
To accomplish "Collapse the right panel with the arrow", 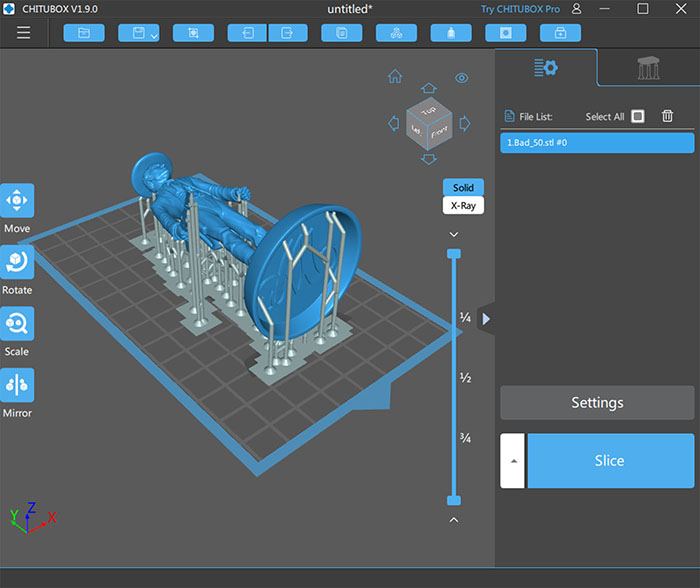I will coord(486,319).
